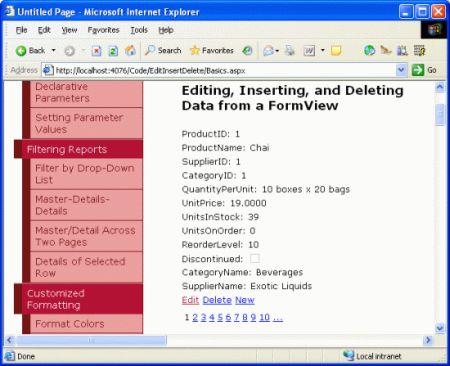
Task: Click the yellow Discuss note icon
Action: tap(336, 51)
